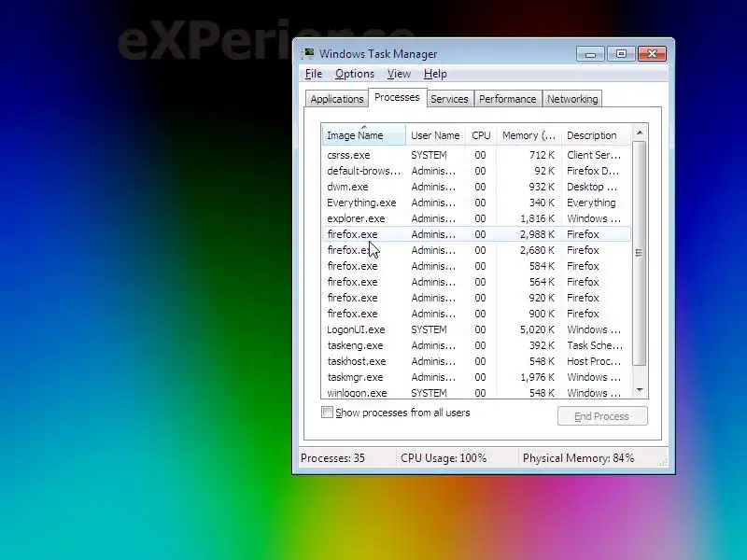Image resolution: width=747 pixels, height=560 pixels.
Task: Open the File menu
Action: [x=314, y=74]
